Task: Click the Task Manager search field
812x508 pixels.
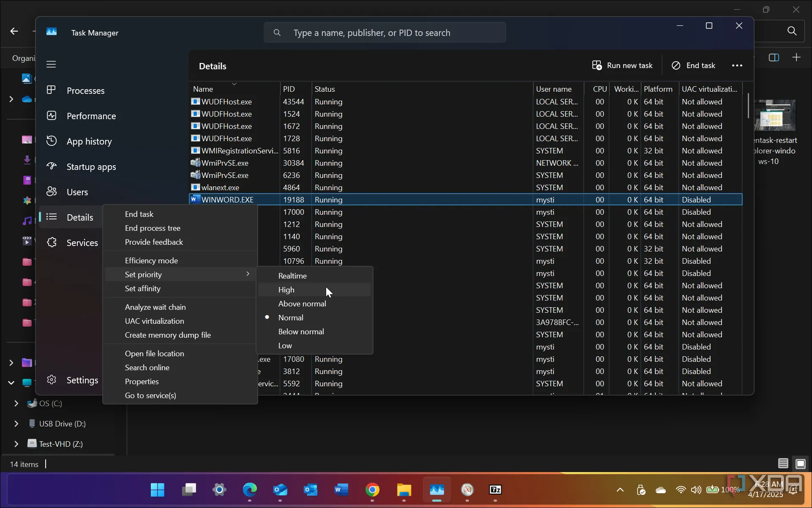Action: point(384,33)
